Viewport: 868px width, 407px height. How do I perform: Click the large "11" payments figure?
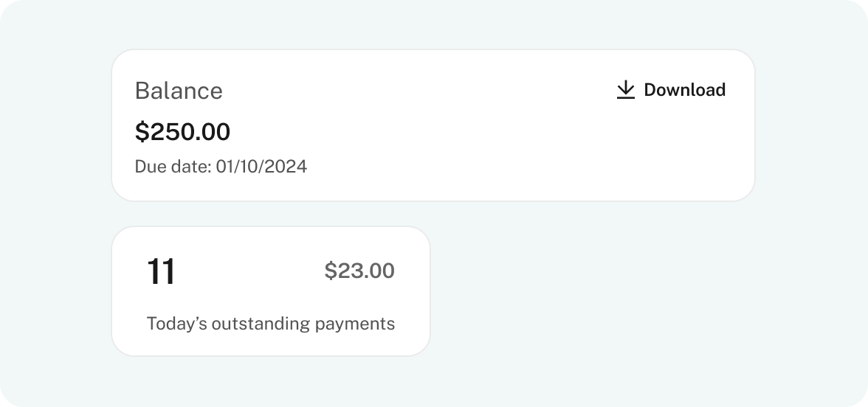(x=161, y=271)
